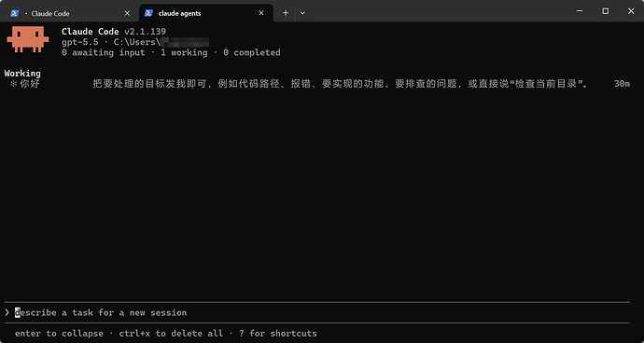The width and height of the screenshot is (644, 343).
Task: Click the prompt chevron before the input
Action: point(7,312)
